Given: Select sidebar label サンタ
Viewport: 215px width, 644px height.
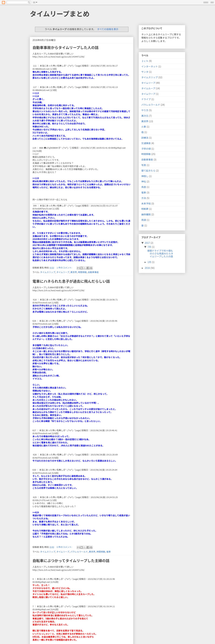Looking at the screenshot, I should (145, 72).
